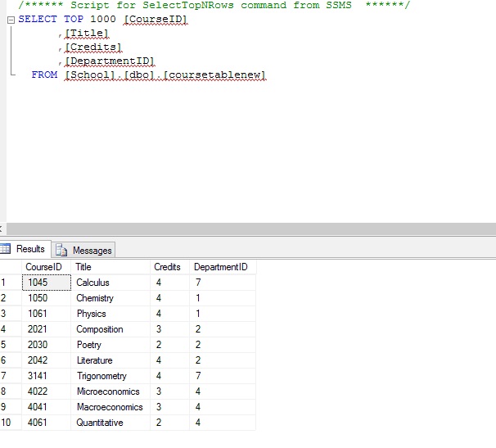
Task: Click the Calculus title cell
Action: tap(110, 283)
